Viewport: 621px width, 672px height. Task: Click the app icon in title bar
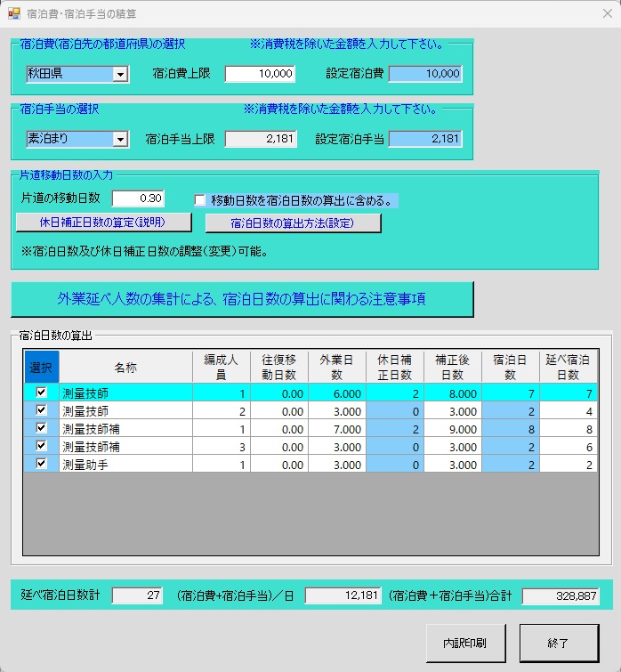click(x=13, y=14)
